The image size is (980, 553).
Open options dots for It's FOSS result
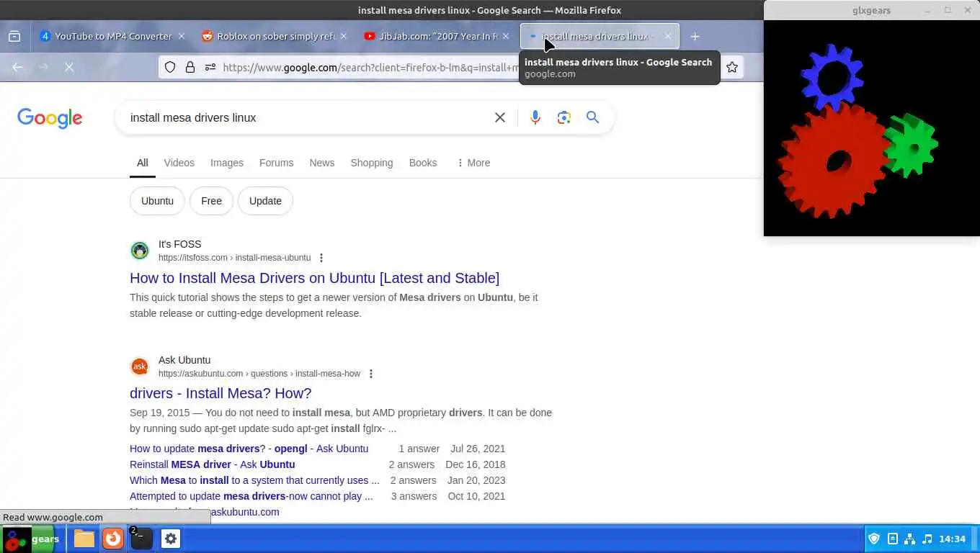coord(321,258)
